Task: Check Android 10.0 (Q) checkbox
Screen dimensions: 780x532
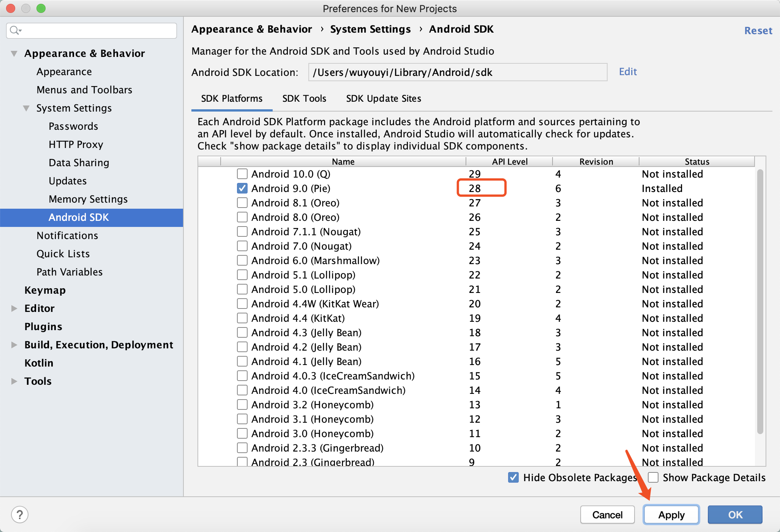Action: [242, 174]
